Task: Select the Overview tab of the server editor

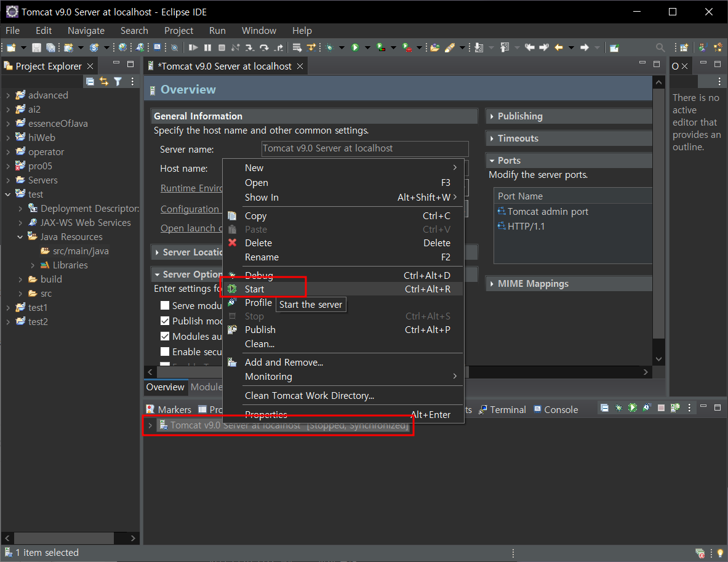Action: click(166, 387)
